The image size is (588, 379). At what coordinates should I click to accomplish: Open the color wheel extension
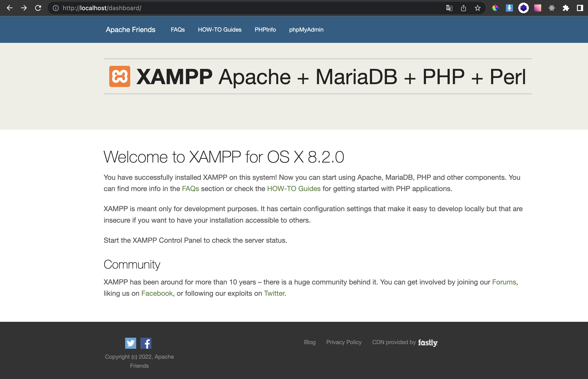click(495, 8)
